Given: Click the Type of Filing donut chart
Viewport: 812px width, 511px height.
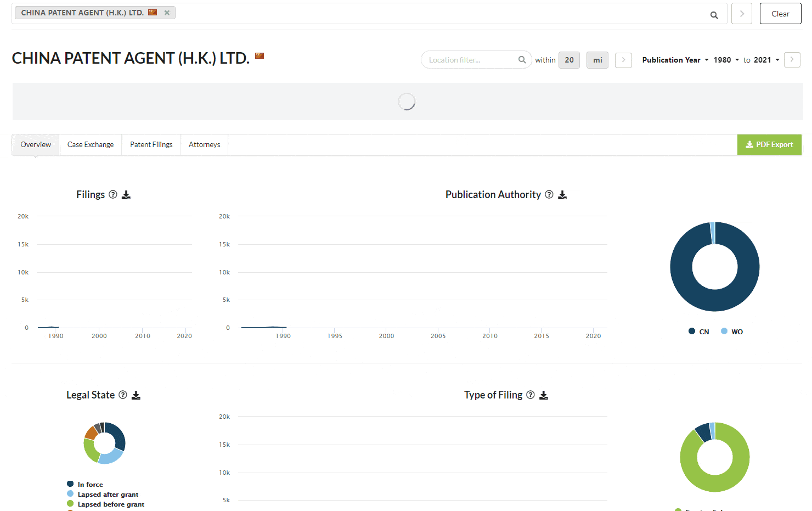Looking at the screenshot, I should (x=715, y=457).
